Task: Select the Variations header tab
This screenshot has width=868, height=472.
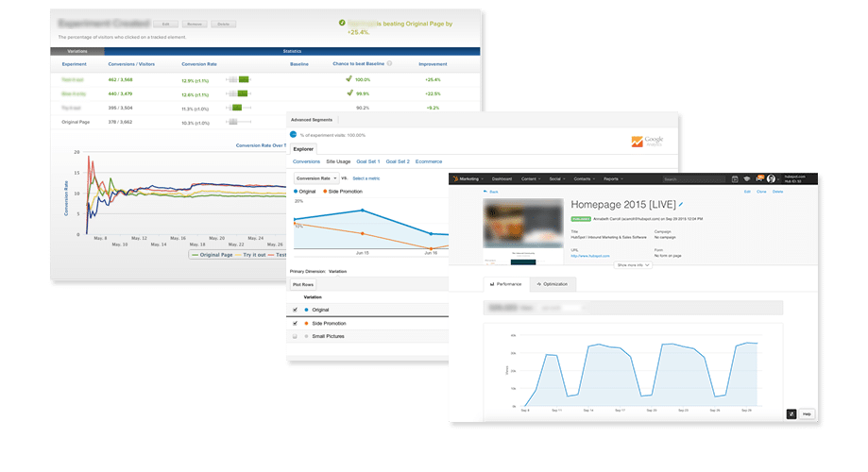Action: tap(77, 51)
